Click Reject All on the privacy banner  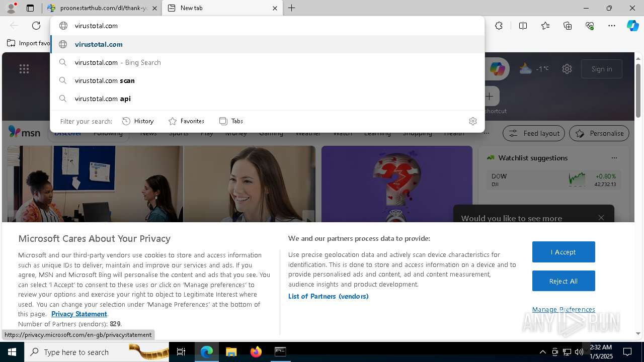coord(563,281)
